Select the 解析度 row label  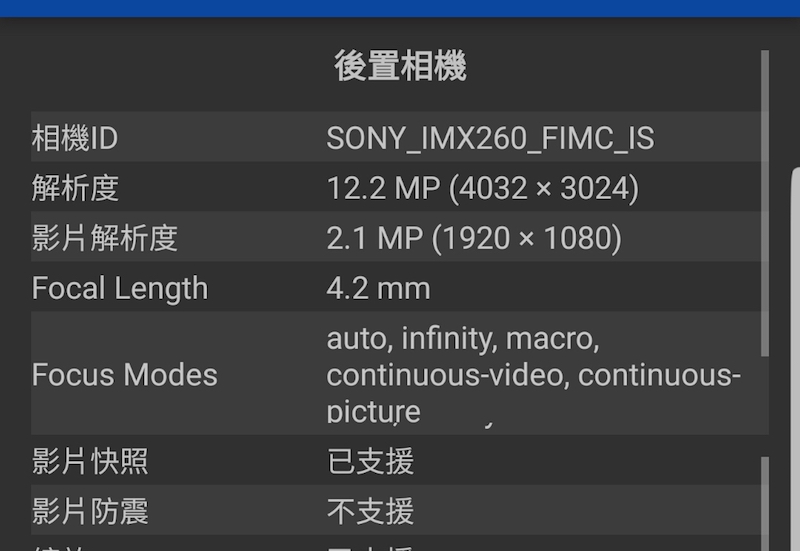click(x=75, y=188)
